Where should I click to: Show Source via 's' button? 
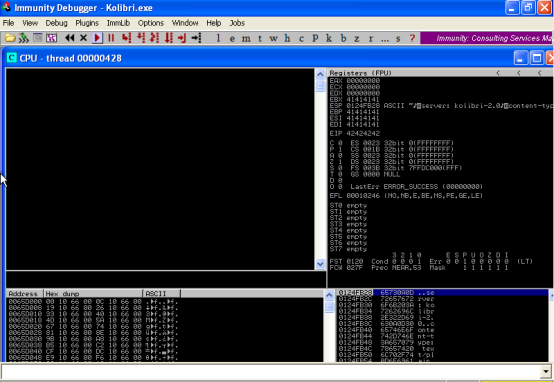(398, 38)
